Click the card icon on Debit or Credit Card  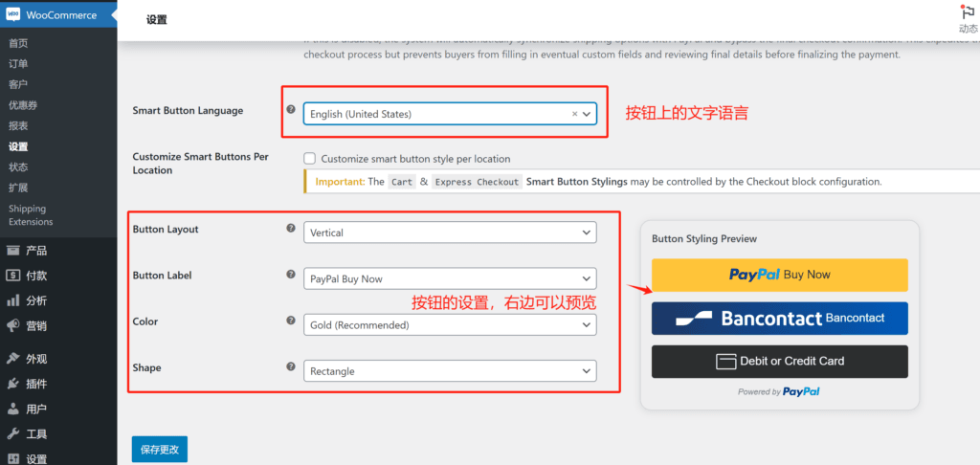pos(725,362)
